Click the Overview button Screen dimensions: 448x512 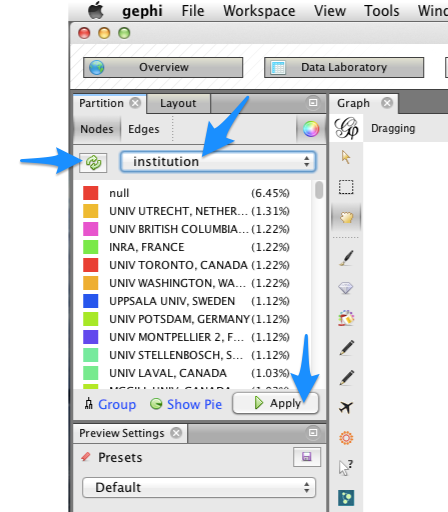click(163, 67)
